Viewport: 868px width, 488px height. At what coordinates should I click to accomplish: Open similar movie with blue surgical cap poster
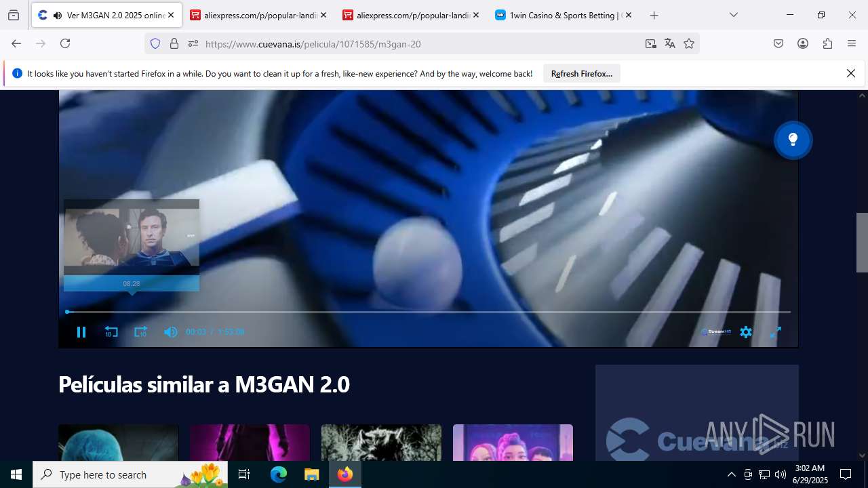click(119, 443)
